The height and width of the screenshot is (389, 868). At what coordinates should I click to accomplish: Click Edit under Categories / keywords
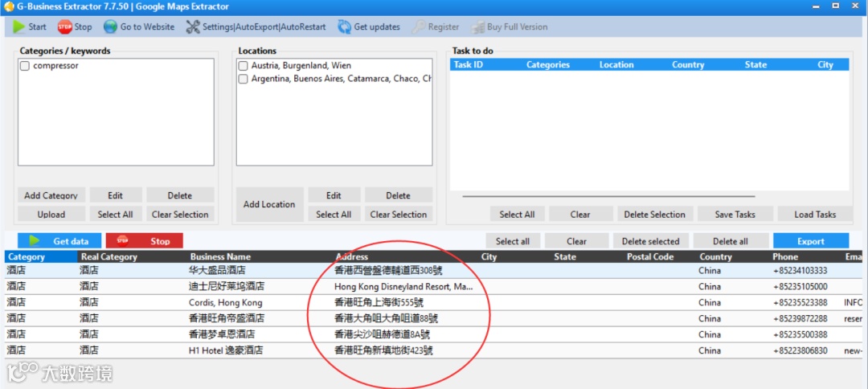pos(116,195)
